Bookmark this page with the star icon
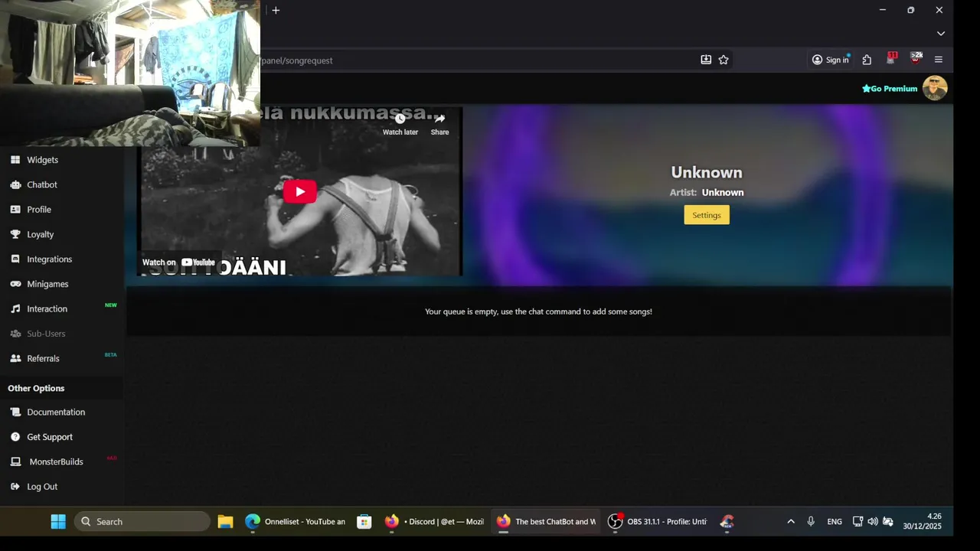This screenshot has width=980, height=551. [x=724, y=60]
